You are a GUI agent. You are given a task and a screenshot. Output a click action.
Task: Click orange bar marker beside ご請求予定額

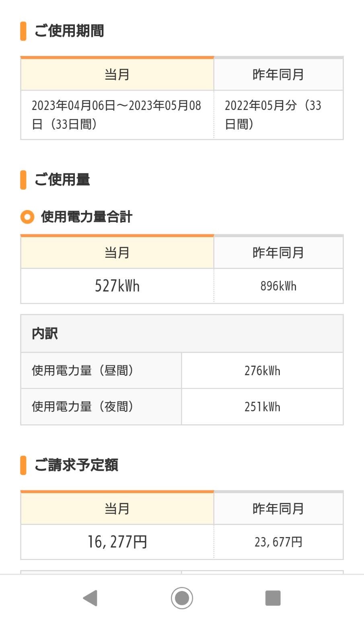pos(23,465)
